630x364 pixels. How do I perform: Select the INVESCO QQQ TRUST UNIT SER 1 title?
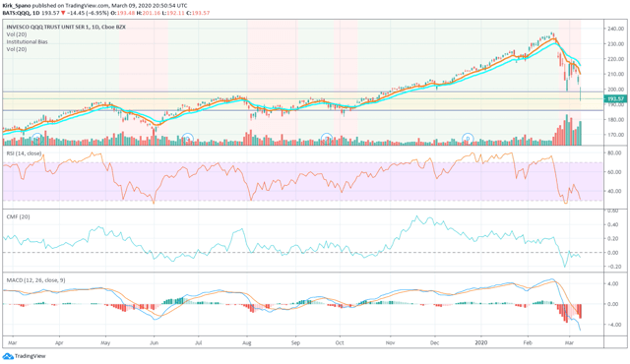[x=48, y=27]
